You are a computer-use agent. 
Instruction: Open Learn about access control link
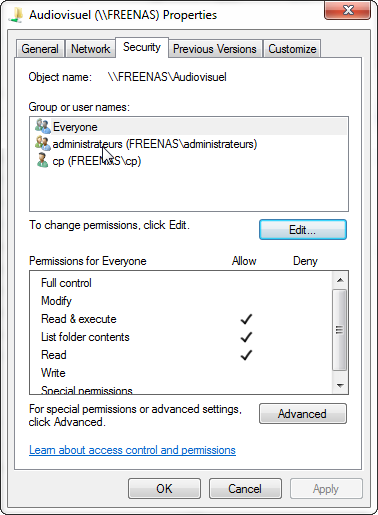click(x=132, y=450)
